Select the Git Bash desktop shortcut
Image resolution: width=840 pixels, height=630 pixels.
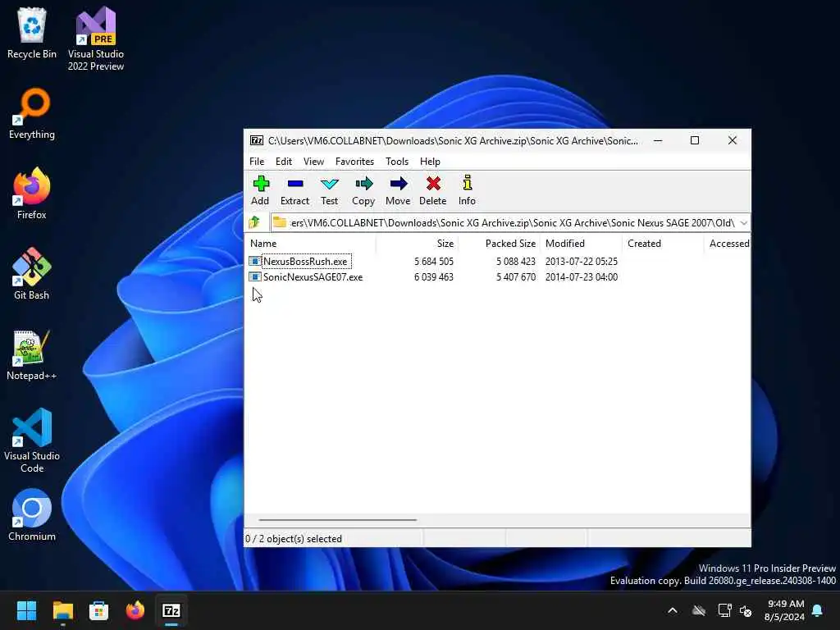tap(32, 274)
